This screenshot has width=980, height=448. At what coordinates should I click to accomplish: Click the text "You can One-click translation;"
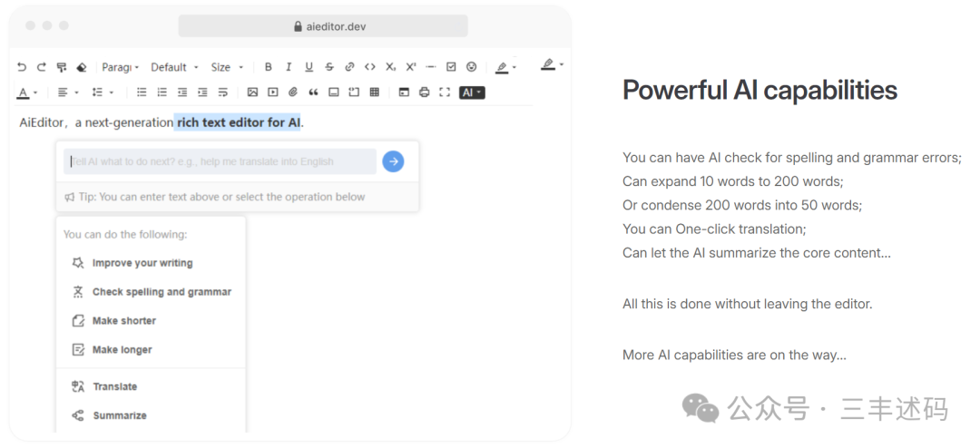click(714, 229)
